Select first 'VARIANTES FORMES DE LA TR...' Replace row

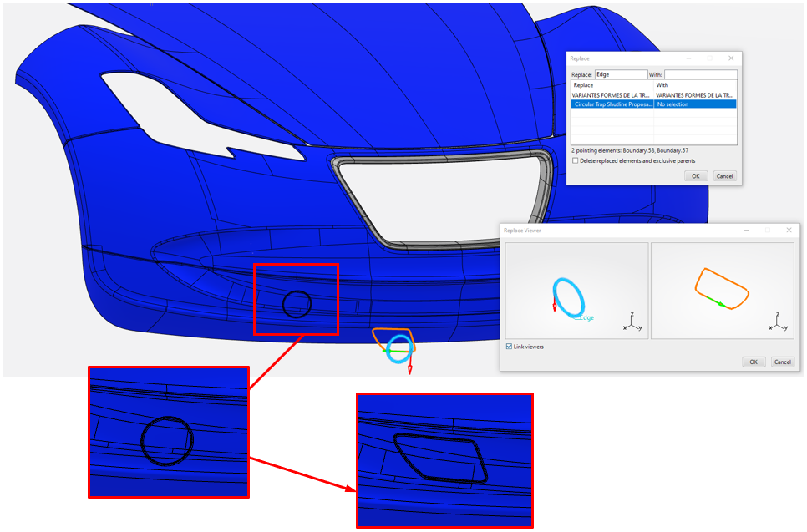click(612, 95)
